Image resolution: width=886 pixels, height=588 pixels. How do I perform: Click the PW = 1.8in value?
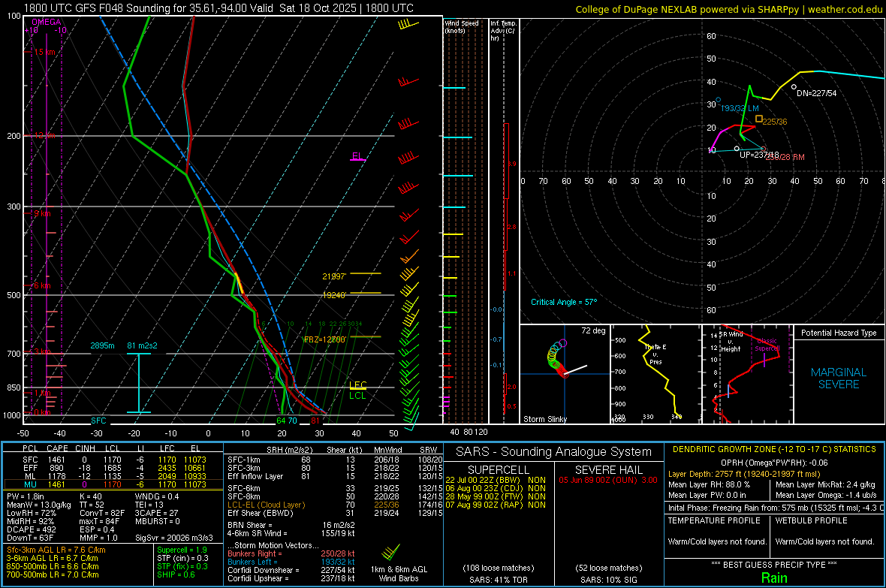tap(26, 496)
